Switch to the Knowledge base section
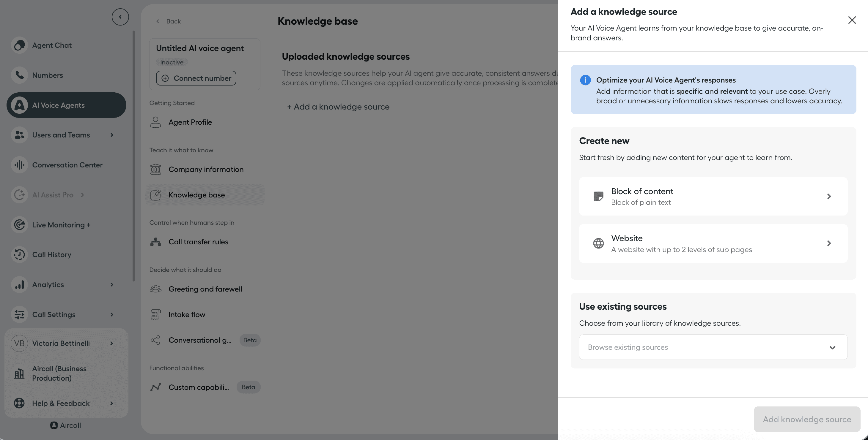868x440 pixels. pyautogui.click(x=197, y=194)
